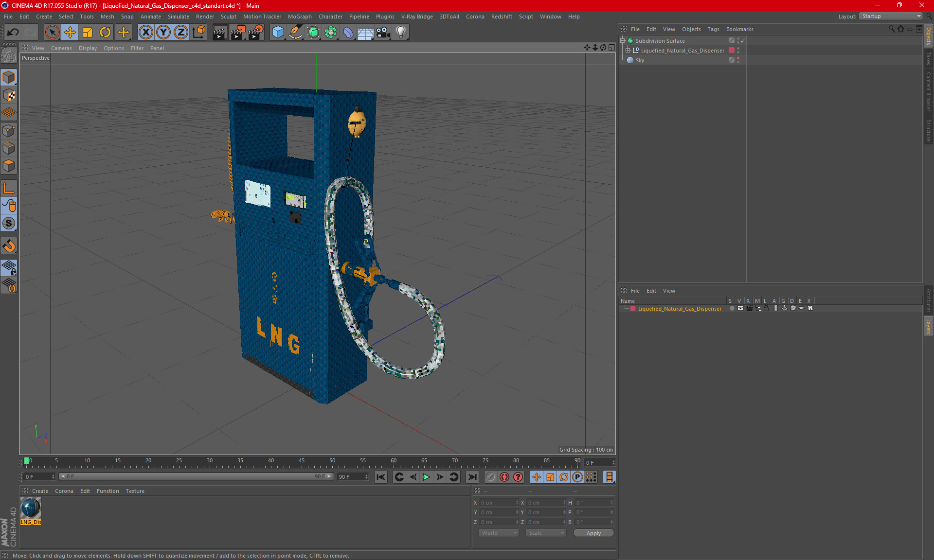
Task: Go to start of animation
Action: pyautogui.click(x=381, y=477)
